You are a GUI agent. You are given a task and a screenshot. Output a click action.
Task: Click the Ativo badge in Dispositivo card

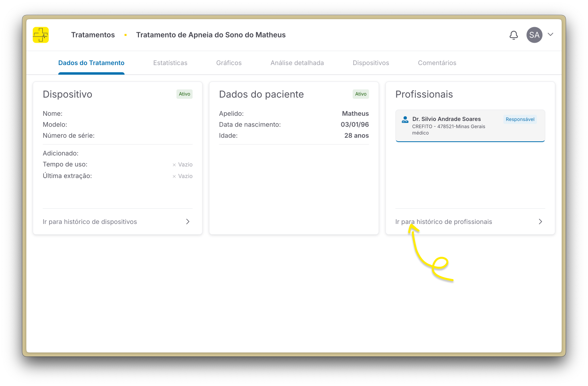coord(184,94)
